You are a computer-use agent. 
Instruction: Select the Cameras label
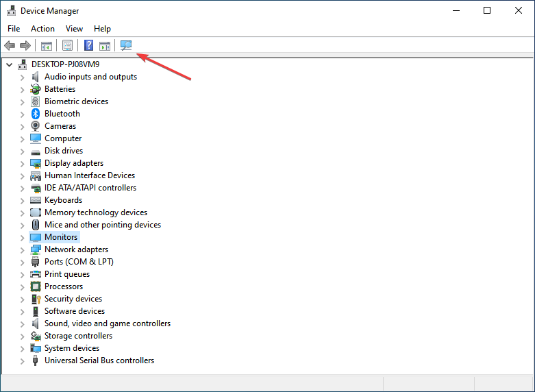(x=60, y=126)
